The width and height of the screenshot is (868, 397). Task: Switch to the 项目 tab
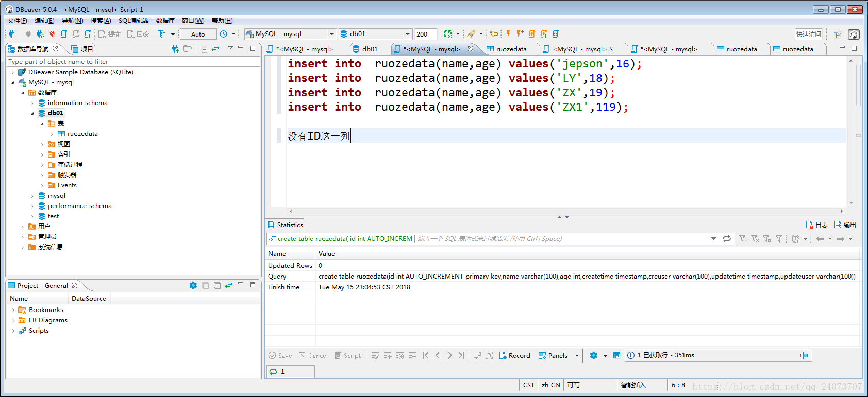click(x=82, y=49)
